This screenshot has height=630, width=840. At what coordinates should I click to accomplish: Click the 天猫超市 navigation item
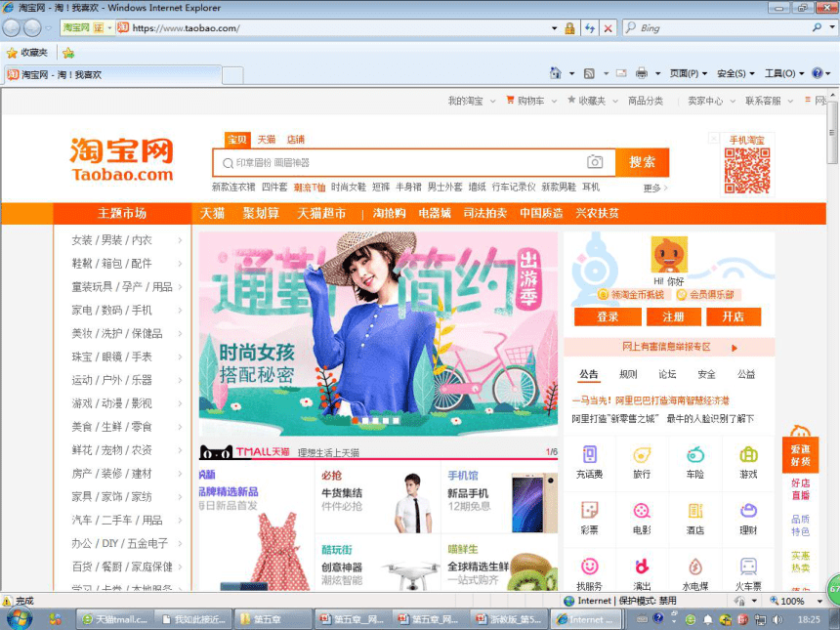321,213
